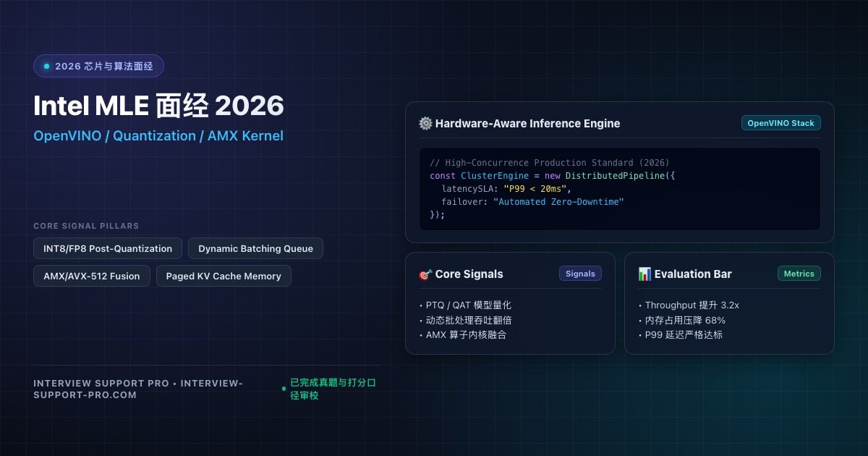
Task: Click the Hardware-Aware Inference Engine heading
Action: 527,123
